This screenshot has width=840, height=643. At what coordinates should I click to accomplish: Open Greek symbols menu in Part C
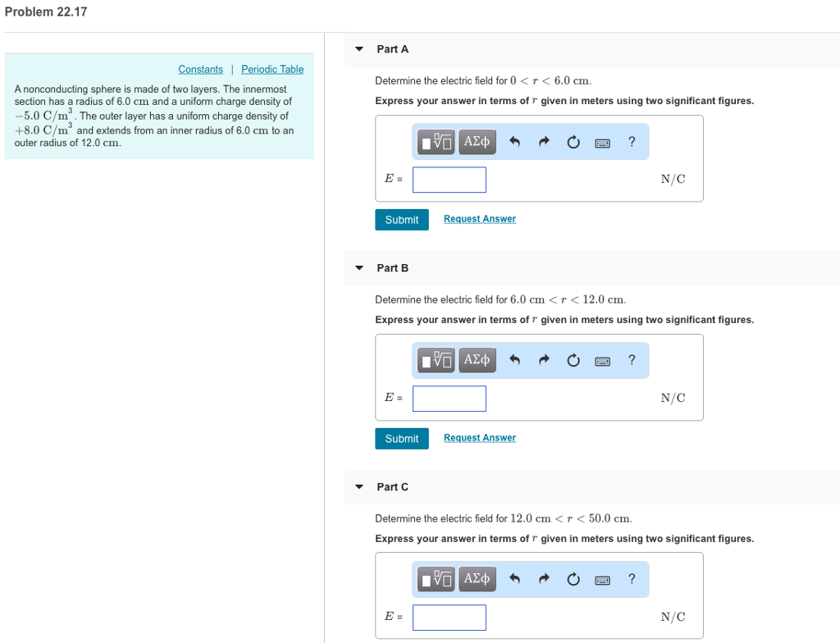(477, 579)
